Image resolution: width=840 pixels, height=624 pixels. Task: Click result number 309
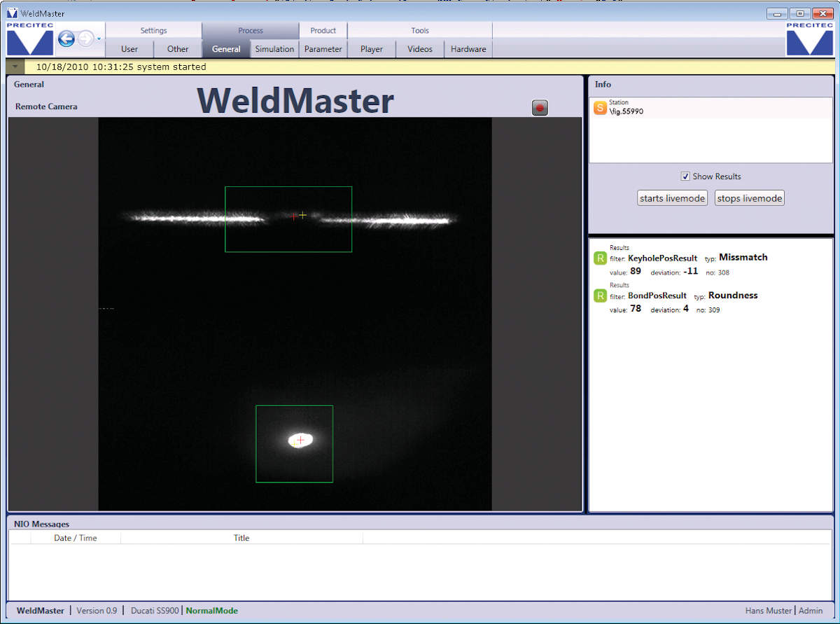(714, 310)
